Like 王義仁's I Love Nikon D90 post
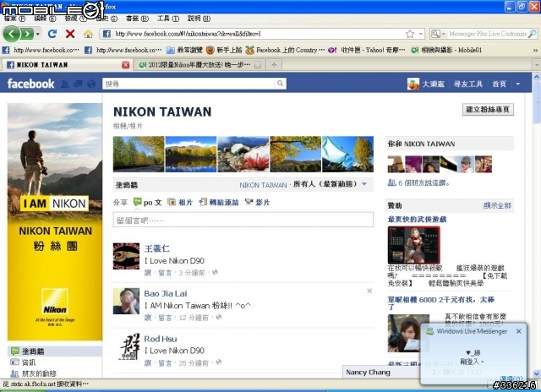 pos(148,273)
